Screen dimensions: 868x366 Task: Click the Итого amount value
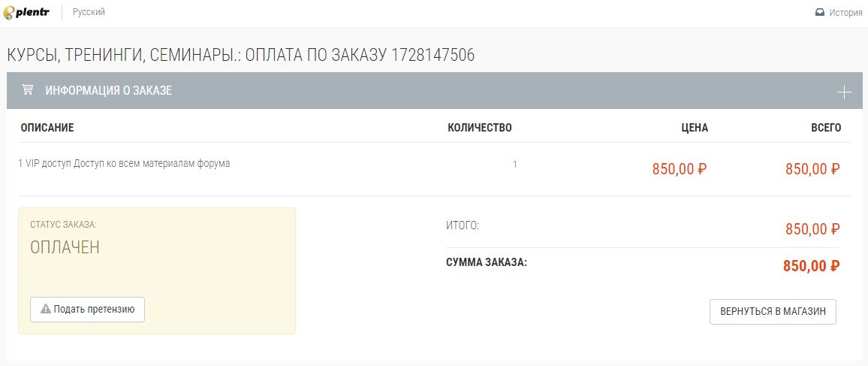pos(812,228)
